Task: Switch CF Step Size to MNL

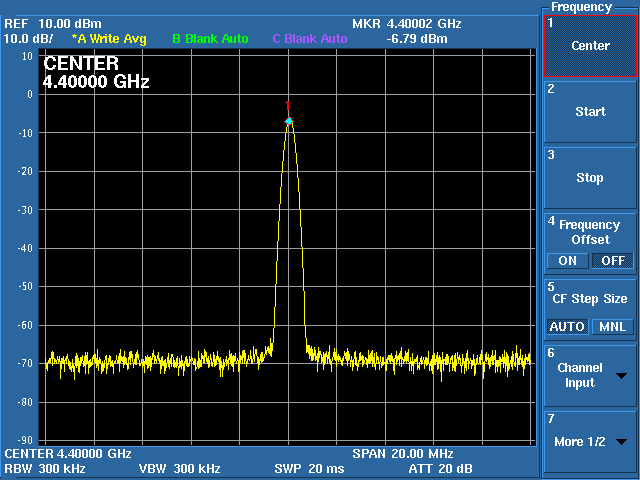Action: click(613, 327)
